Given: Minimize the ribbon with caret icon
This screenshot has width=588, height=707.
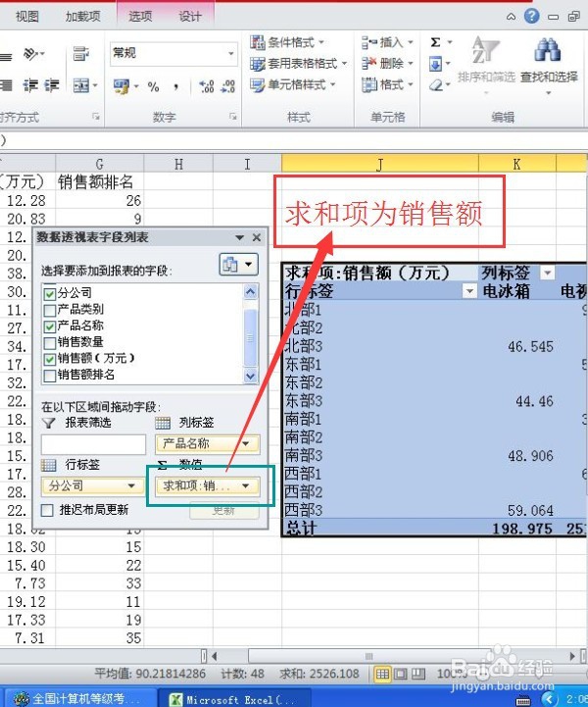Looking at the screenshot, I should (511, 17).
